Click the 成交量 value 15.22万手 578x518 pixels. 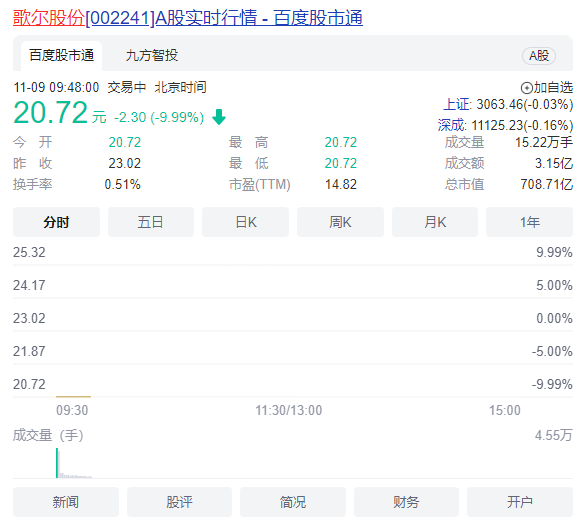pos(544,142)
